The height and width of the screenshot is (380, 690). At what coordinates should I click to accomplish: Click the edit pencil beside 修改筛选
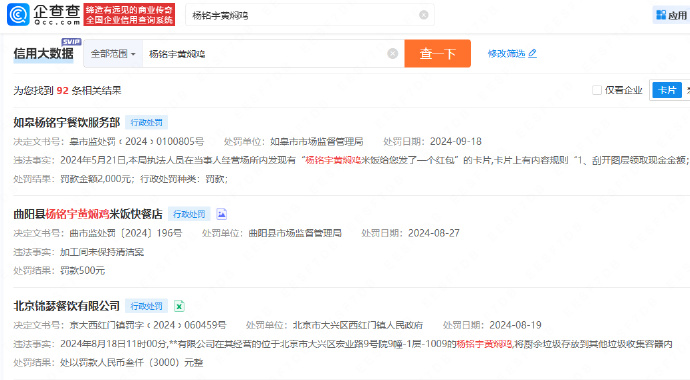[x=532, y=53]
